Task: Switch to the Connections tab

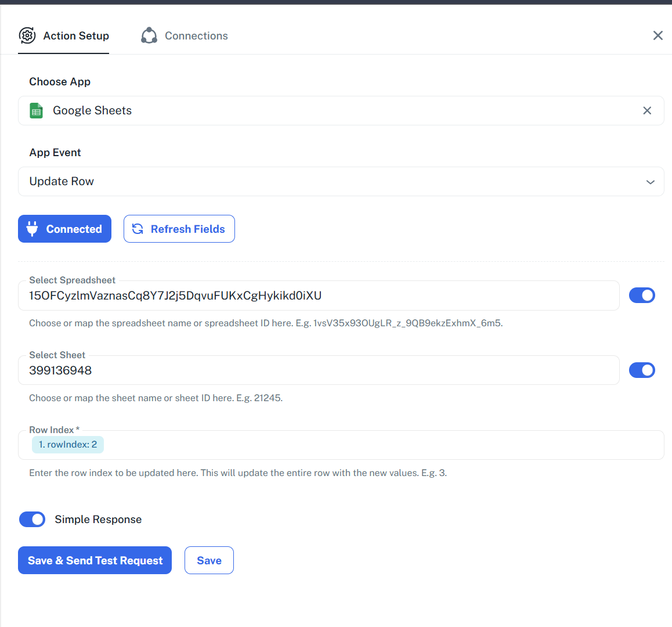Action: (x=185, y=35)
